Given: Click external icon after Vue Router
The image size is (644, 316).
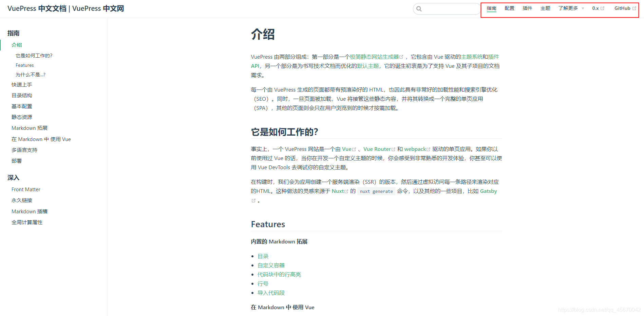Looking at the screenshot, I should (394, 150).
